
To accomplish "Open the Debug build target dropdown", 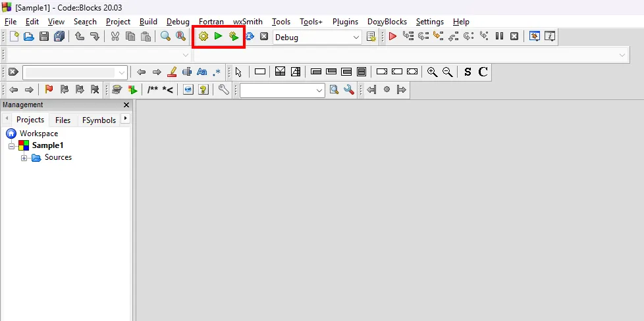I will [356, 37].
